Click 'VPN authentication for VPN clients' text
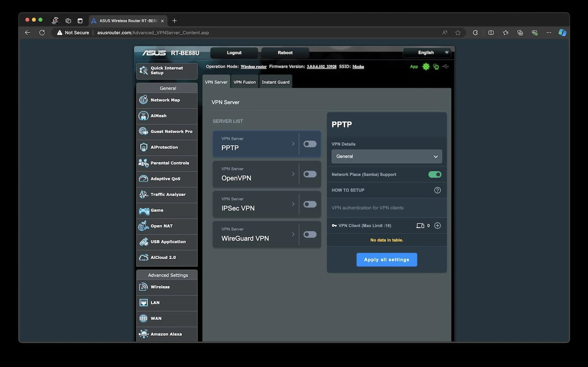Screen dimensions: 588x367 click(367, 208)
